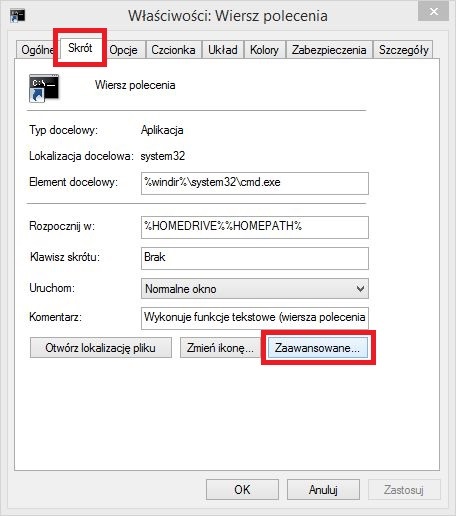Viewport: 456px width, 516px height.
Task: Confirm with the OK button
Action: click(x=242, y=490)
